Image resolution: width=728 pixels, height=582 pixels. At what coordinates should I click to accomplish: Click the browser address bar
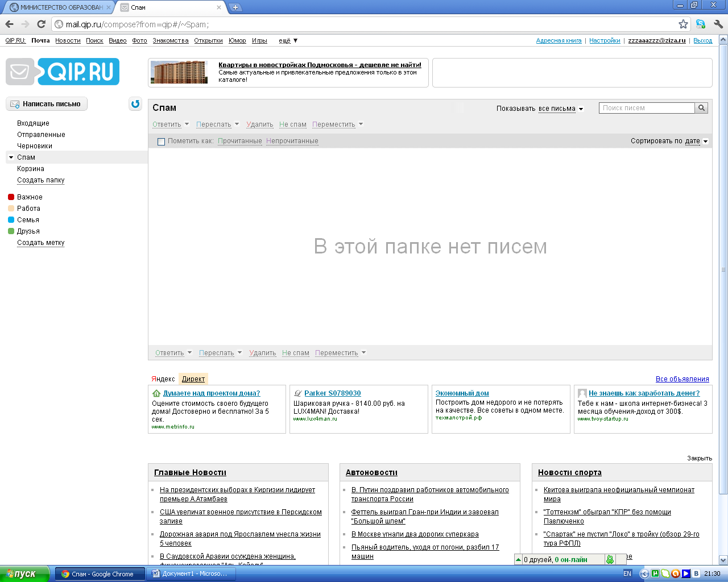(364, 24)
